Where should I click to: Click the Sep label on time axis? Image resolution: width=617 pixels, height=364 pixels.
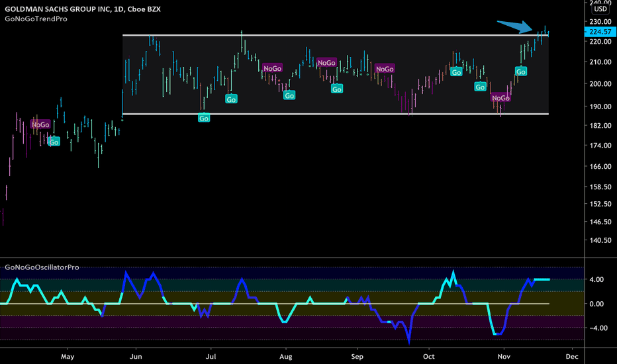[x=357, y=357]
